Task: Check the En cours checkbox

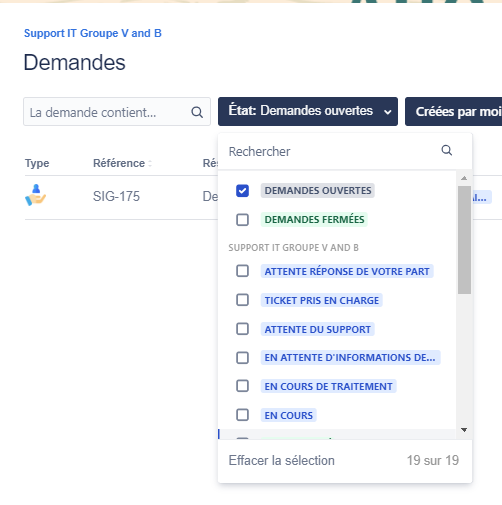Action: [x=242, y=415]
